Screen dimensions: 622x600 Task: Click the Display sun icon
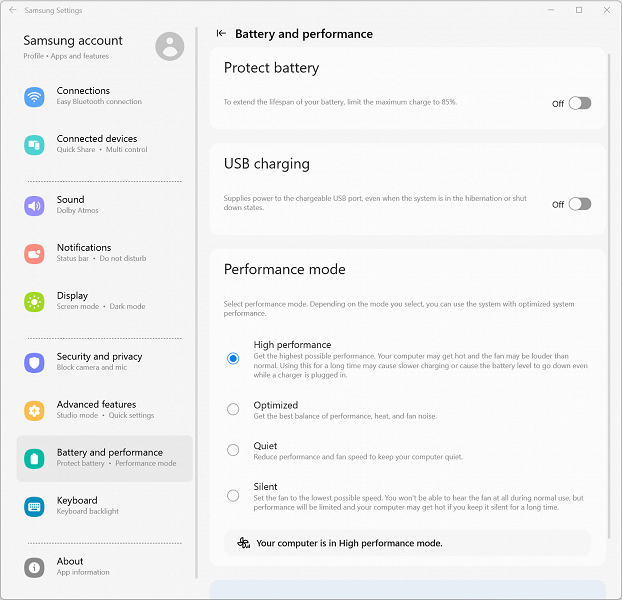click(x=35, y=301)
